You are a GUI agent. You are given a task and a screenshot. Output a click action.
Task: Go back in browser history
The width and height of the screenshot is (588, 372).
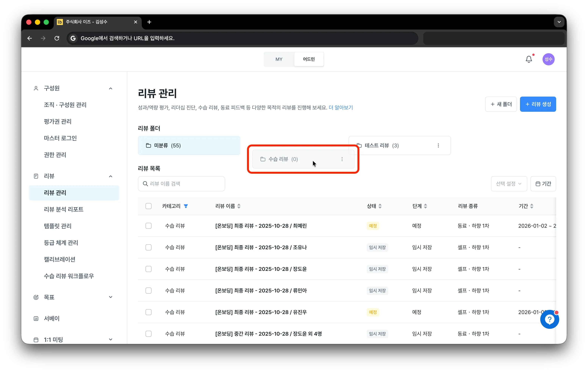click(x=30, y=38)
